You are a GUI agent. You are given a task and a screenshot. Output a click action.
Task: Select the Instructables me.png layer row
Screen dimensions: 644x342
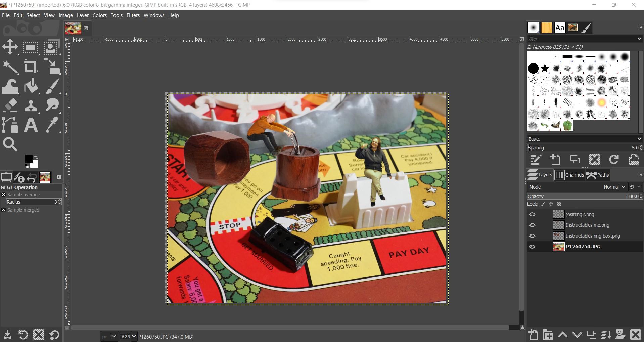tap(585, 225)
